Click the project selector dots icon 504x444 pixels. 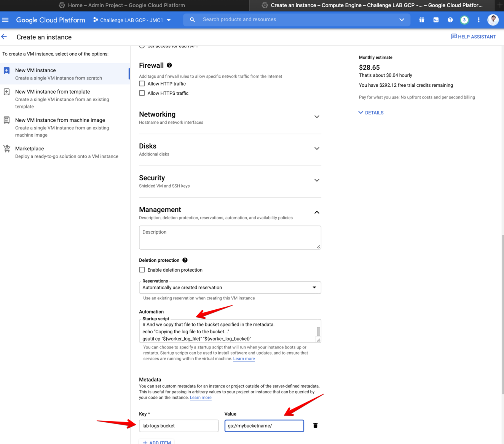click(x=96, y=20)
